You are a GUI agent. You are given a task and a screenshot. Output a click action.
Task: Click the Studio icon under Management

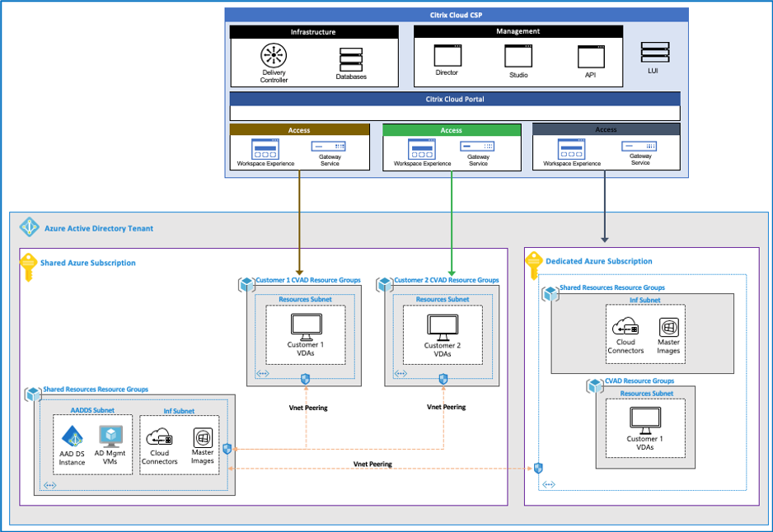[517, 56]
